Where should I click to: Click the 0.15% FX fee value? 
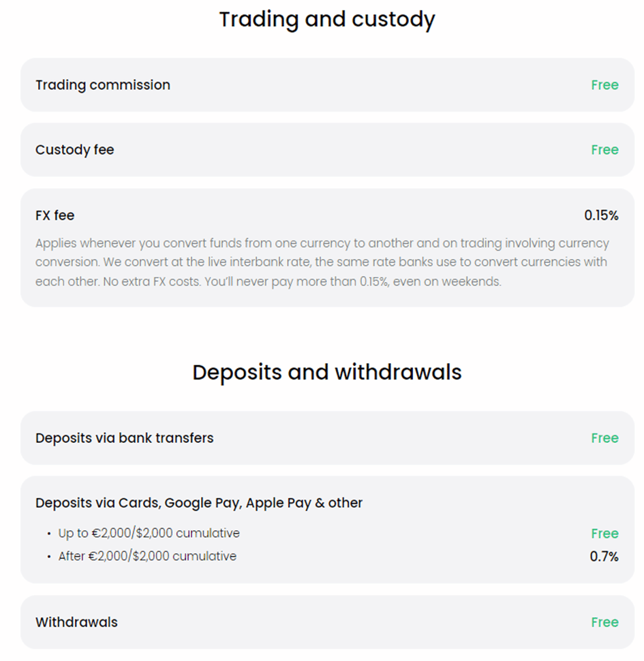click(x=601, y=215)
